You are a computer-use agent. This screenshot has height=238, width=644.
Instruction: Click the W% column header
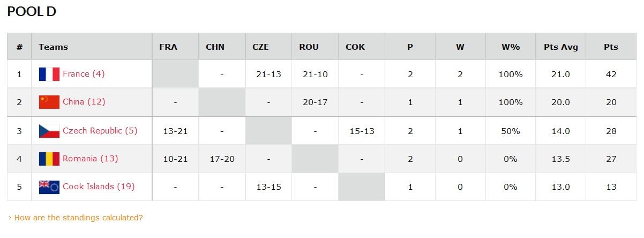coord(511,47)
